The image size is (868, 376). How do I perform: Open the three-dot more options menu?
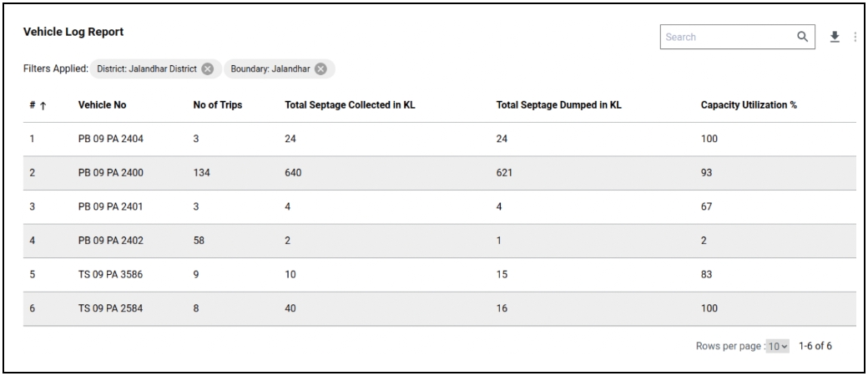[855, 37]
